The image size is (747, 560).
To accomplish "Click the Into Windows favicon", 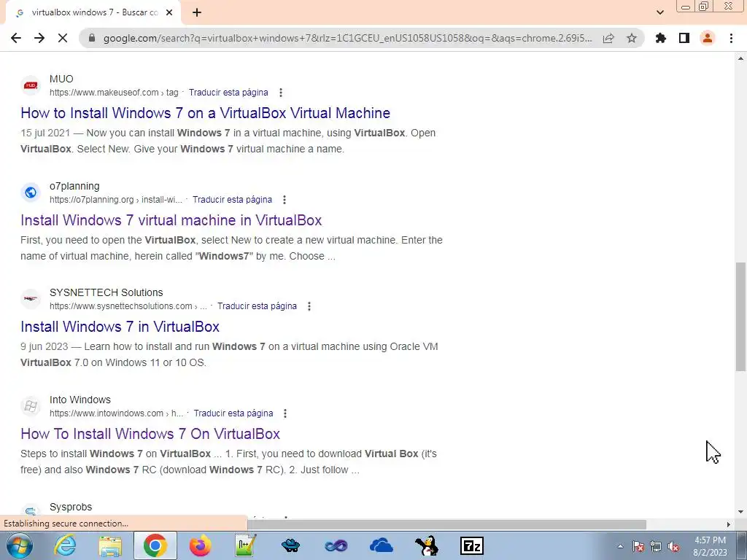I will [31, 406].
